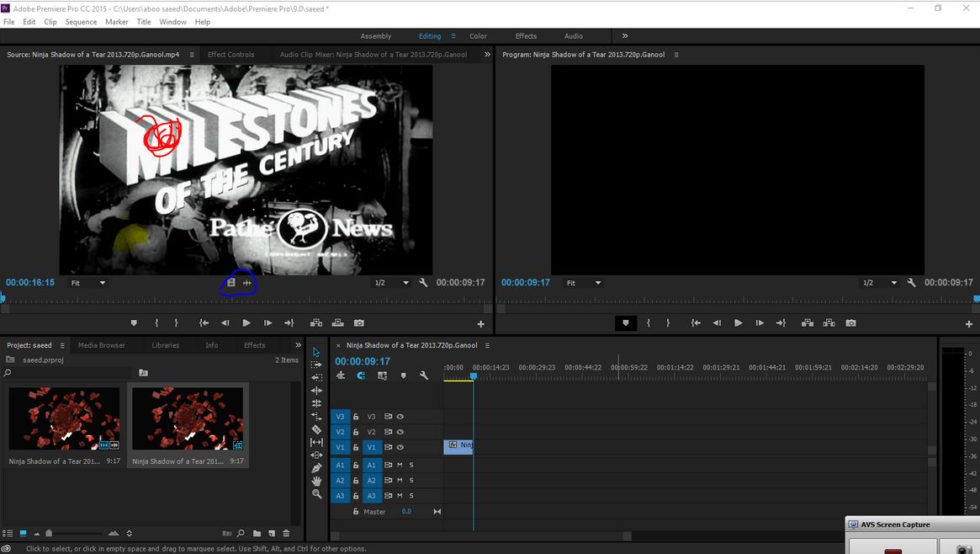The image size is (980, 554).
Task: Adjust Project panel thumbnail zoom slider
Action: [x=49, y=533]
